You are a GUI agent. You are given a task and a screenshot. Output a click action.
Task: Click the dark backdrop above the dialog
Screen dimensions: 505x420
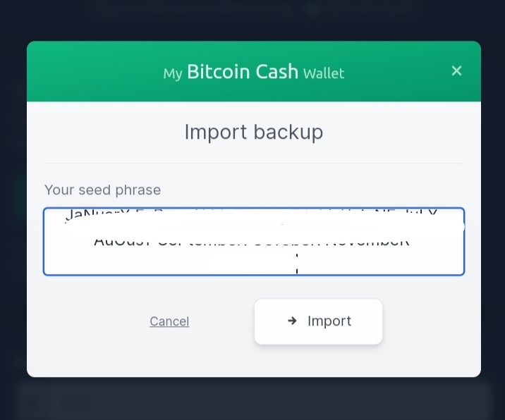[253, 19]
